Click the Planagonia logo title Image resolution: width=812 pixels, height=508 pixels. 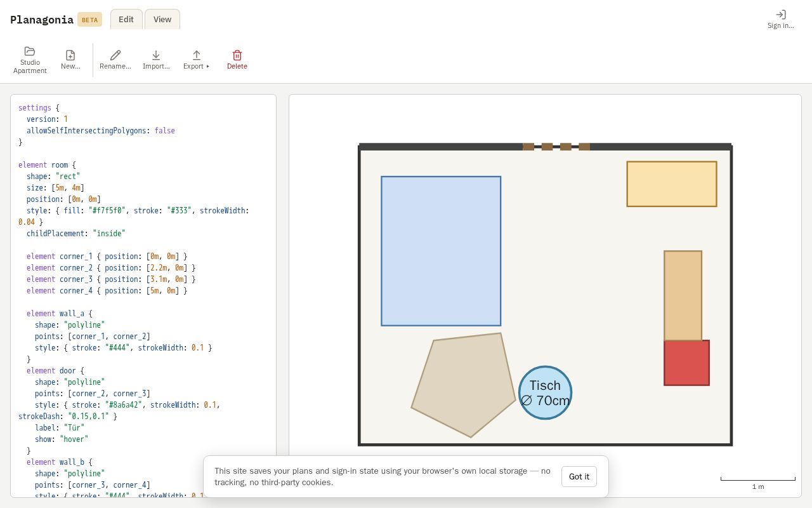click(x=42, y=20)
